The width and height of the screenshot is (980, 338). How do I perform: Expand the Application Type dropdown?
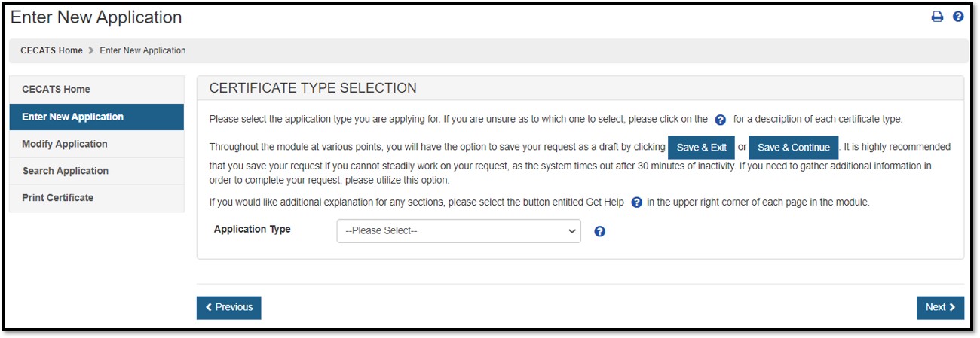pos(458,231)
